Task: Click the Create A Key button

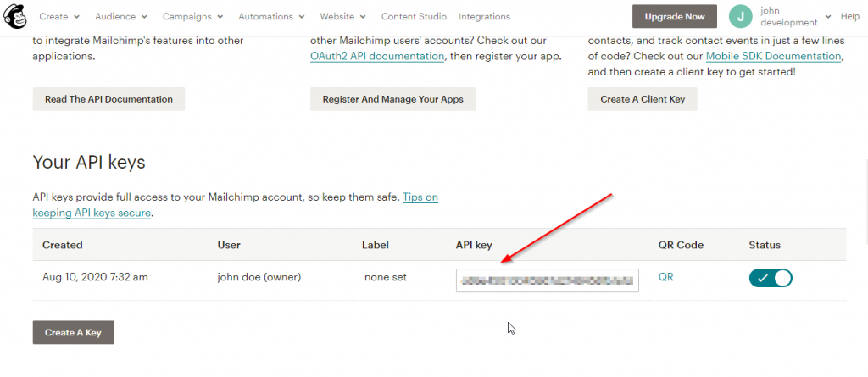Action: pos(73,332)
